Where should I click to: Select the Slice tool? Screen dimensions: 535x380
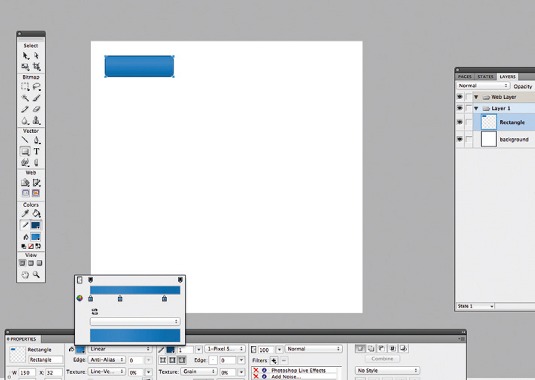point(36,182)
